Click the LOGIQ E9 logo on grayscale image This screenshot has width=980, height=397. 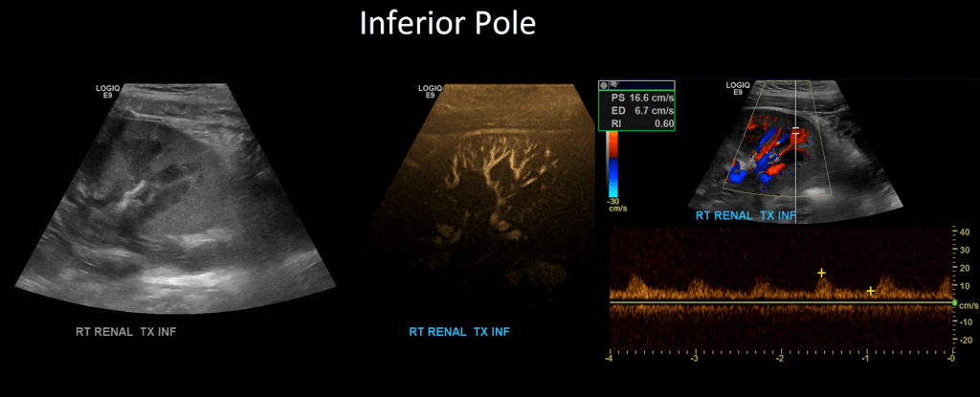(106, 91)
